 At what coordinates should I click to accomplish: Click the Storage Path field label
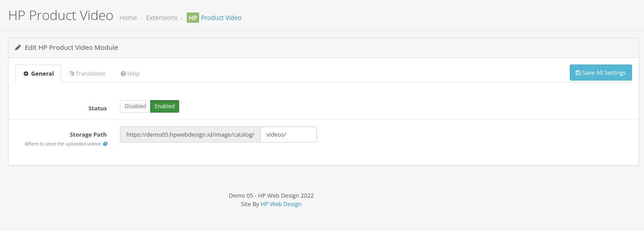pos(88,134)
